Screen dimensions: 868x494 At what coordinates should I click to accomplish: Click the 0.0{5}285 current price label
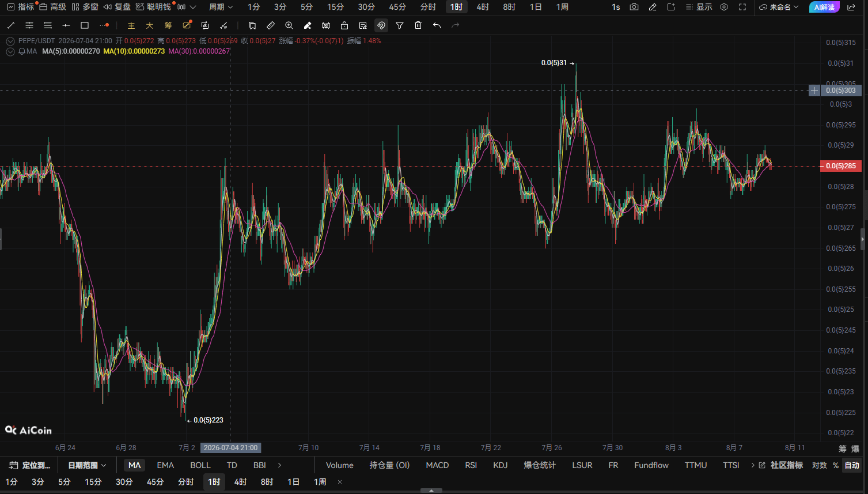[841, 166]
